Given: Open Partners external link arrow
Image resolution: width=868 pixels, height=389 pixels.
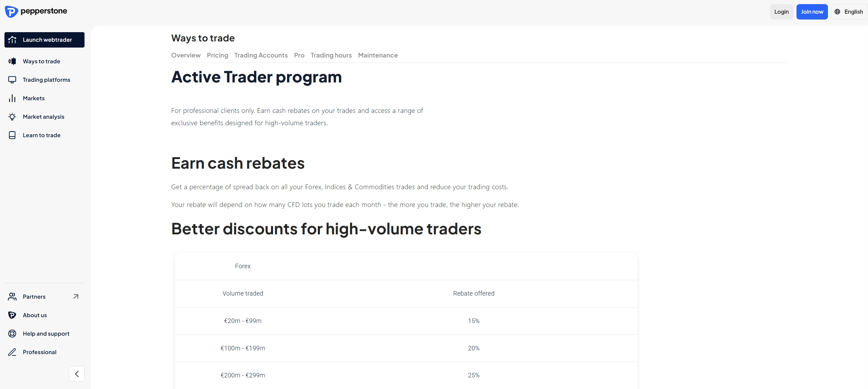Looking at the screenshot, I should click(76, 297).
